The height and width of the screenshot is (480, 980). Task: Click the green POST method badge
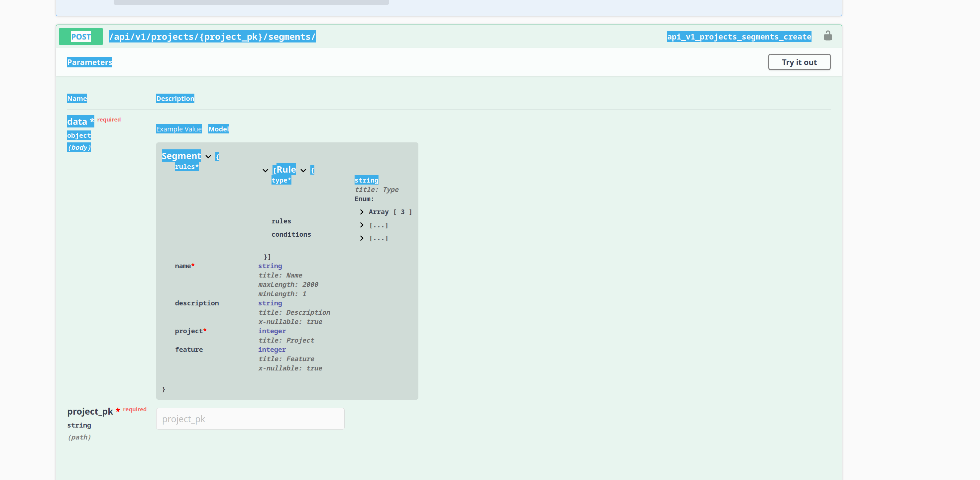coord(81,36)
